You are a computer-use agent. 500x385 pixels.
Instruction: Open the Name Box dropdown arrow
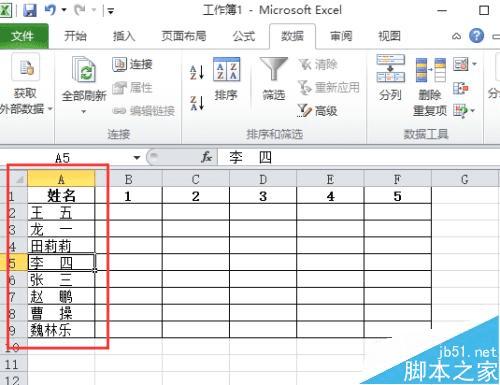137,158
